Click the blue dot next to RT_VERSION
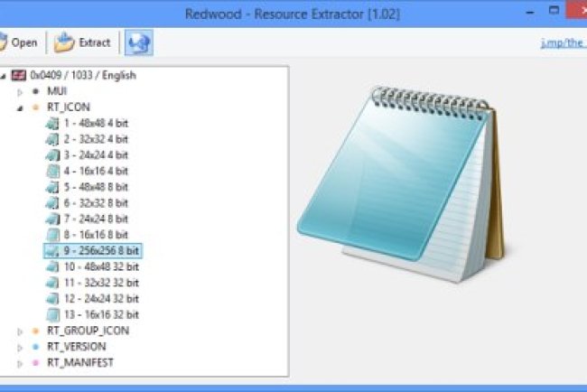Image resolution: width=587 pixels, height=392 pixels. 36,347
